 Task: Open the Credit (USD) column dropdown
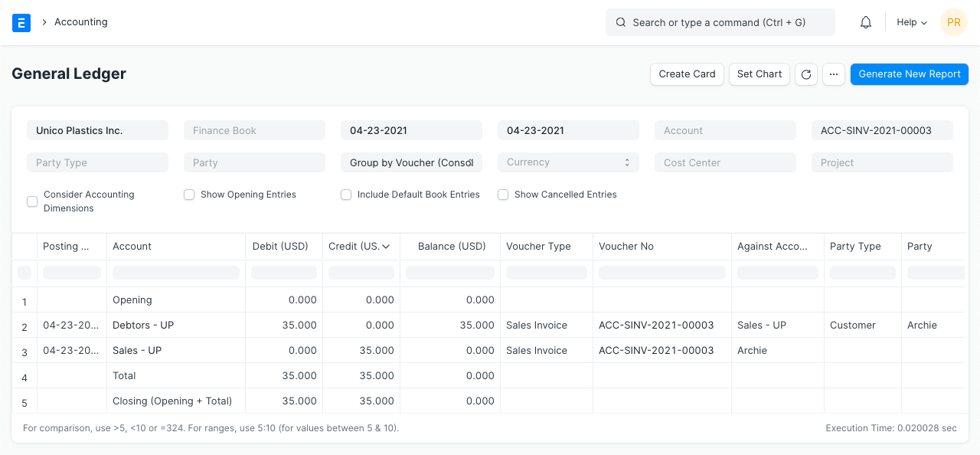(385, 246)
